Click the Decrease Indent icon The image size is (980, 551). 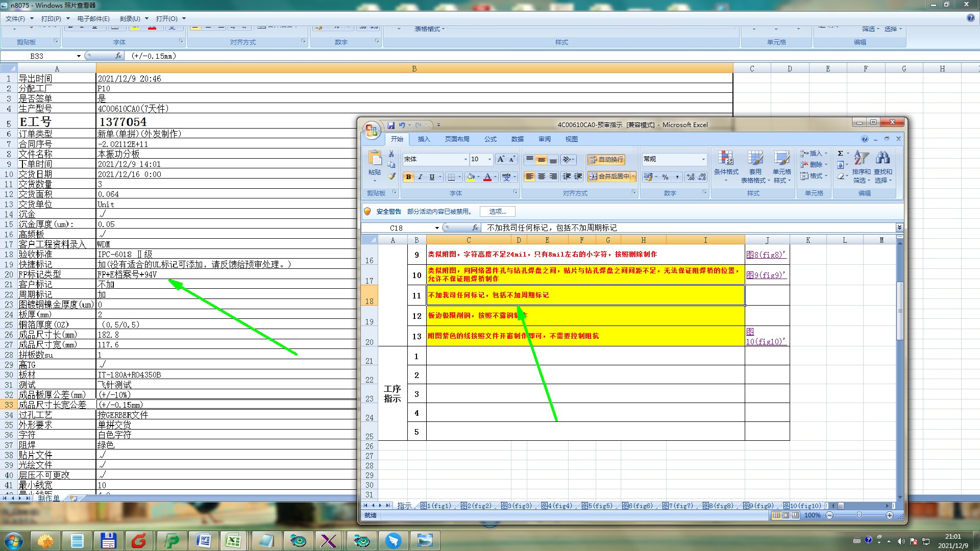tap(567, 177)
